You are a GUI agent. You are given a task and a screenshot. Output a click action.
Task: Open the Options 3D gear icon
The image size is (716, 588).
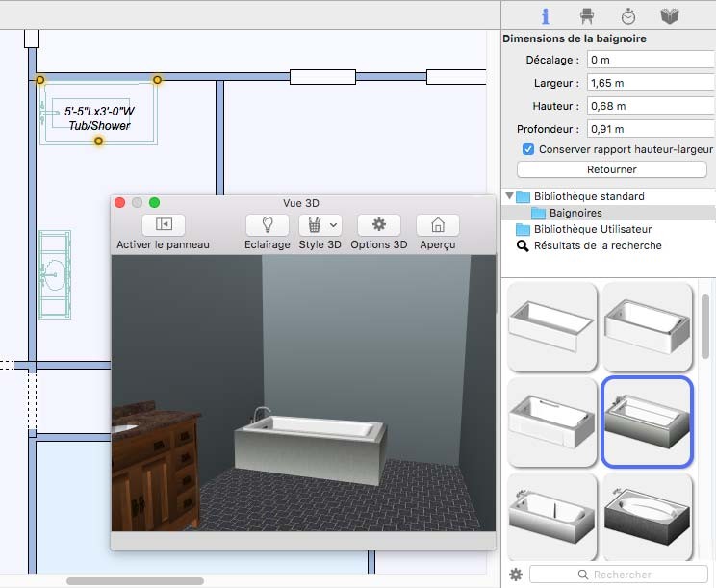click(x=378, y=224)
